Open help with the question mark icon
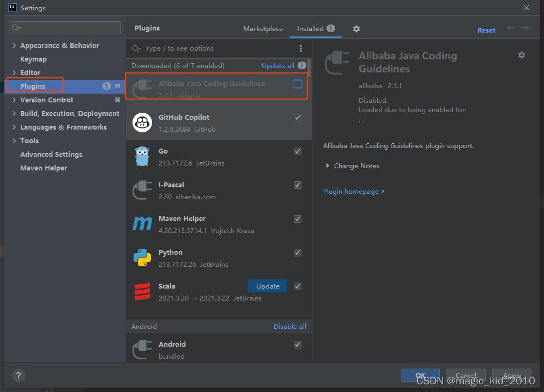The image size is (544, 392). [19, 375]
